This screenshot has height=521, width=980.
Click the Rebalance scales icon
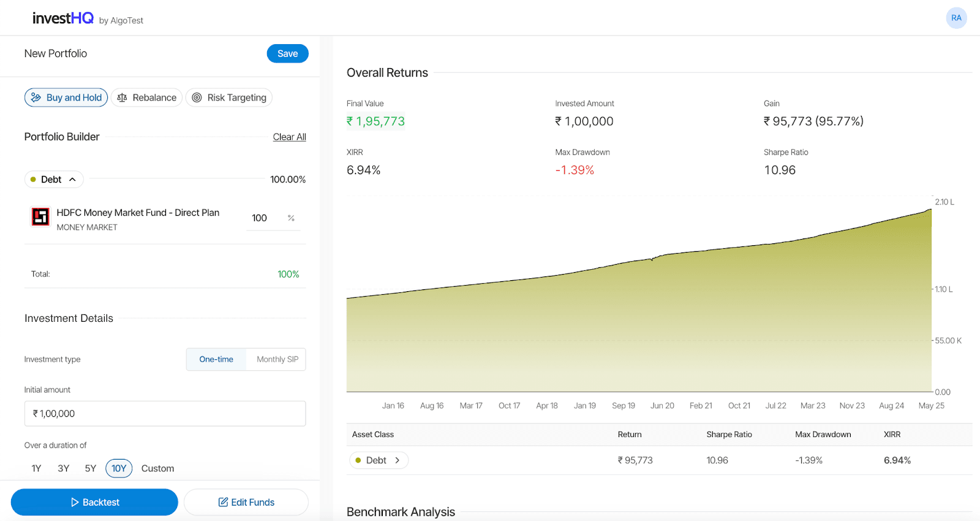[x=122, y=97]
